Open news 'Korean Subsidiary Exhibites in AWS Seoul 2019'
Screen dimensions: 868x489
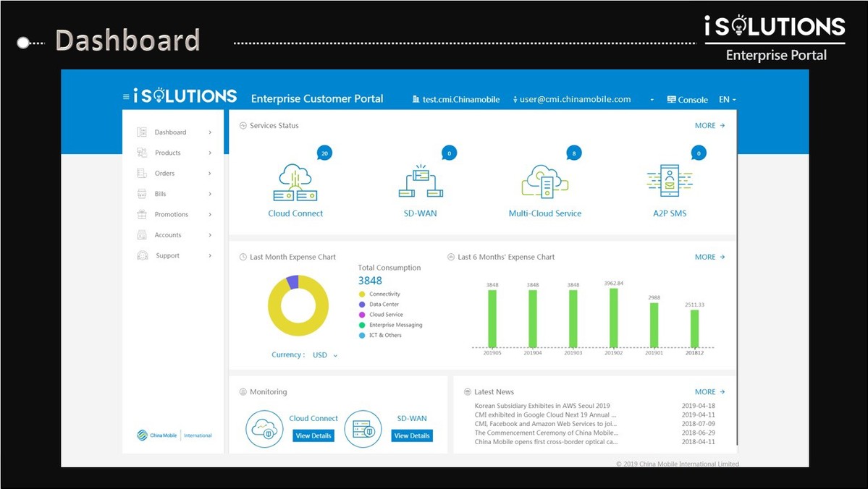[x=542, y=406]
